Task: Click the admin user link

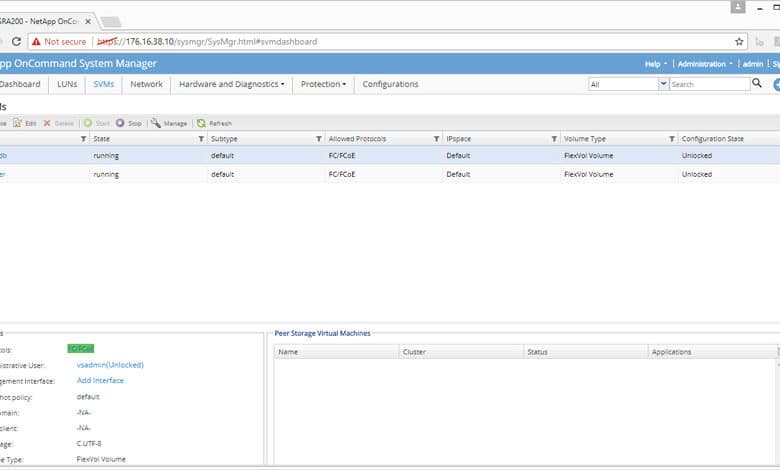Action: pyautogui.click(x=753, y=64)
